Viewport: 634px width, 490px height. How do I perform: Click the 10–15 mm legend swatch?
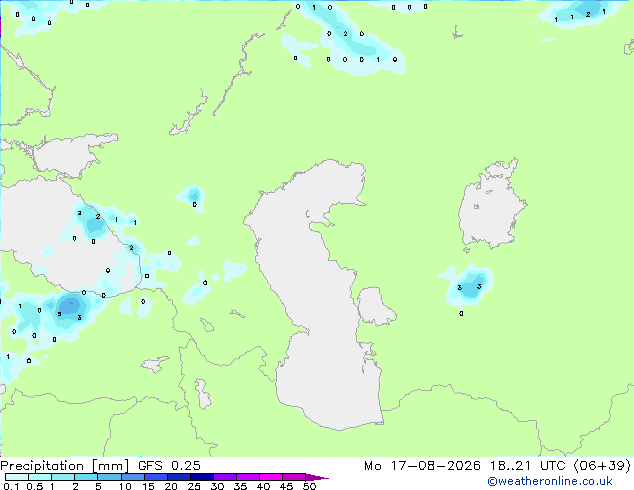[132, 477]
